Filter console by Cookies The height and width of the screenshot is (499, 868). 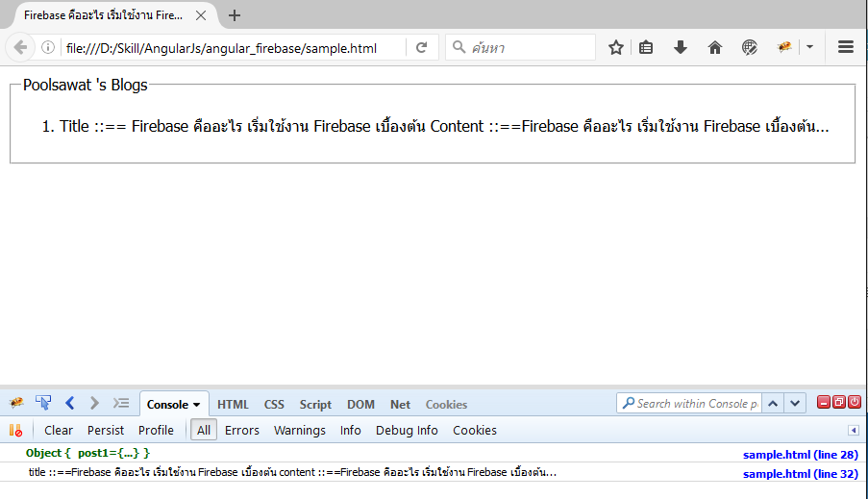pyautogui.click(x=475, y=431)
